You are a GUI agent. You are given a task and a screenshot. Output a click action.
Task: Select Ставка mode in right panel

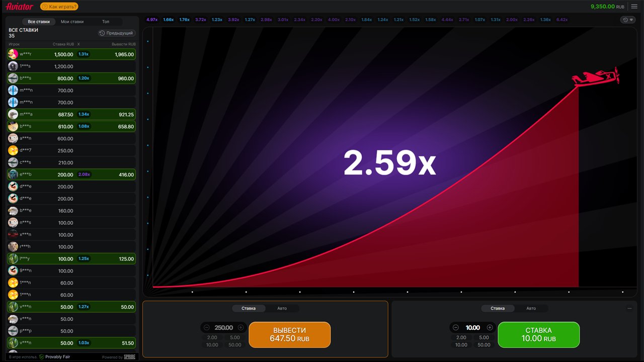click(x=498, y=308)
